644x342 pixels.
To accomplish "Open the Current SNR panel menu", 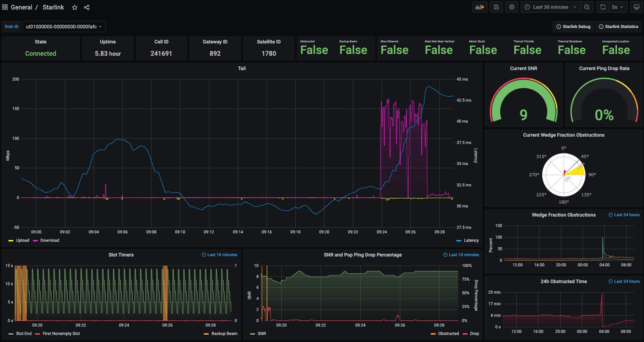I will coord(523,68).
